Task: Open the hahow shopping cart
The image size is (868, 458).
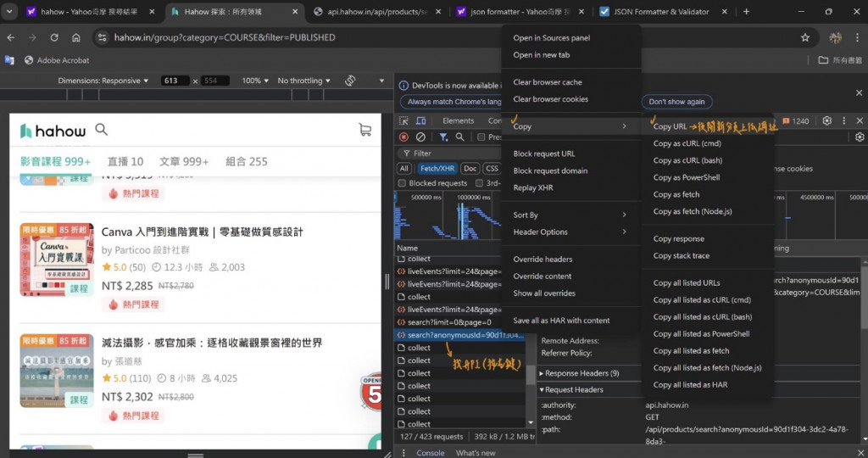Action: click(364, 130)
